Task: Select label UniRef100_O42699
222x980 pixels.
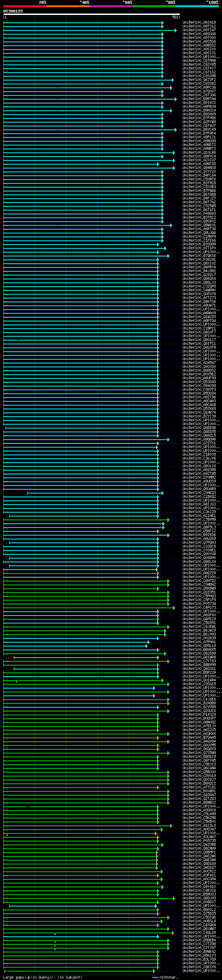Action: [199, 653]
